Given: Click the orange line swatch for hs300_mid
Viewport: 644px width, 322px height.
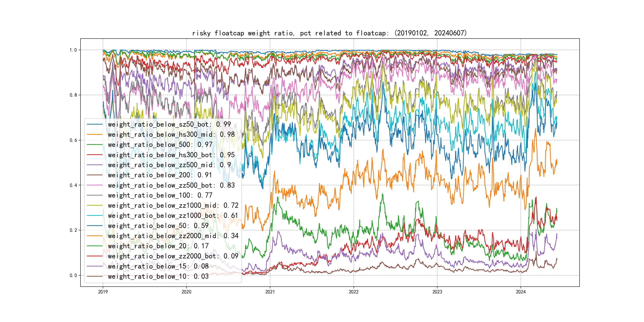Looking at the screenshot, I should (x=94, y=135).
